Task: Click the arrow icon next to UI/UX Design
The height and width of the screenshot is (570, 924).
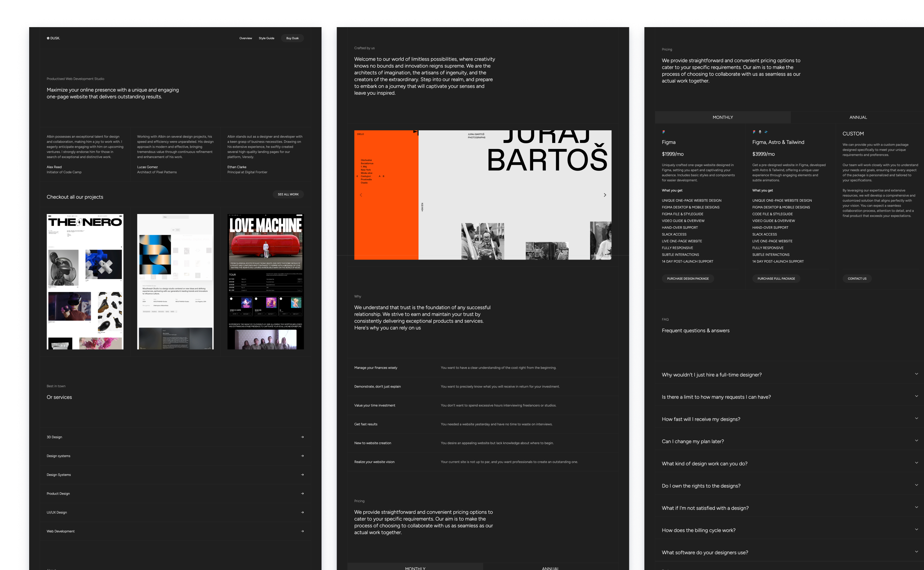Action: (302, 513)
